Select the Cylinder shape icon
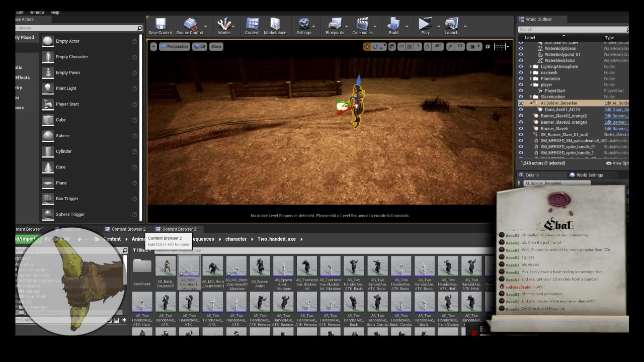Viewport: 644px width, 362px height. coord(48,151)
